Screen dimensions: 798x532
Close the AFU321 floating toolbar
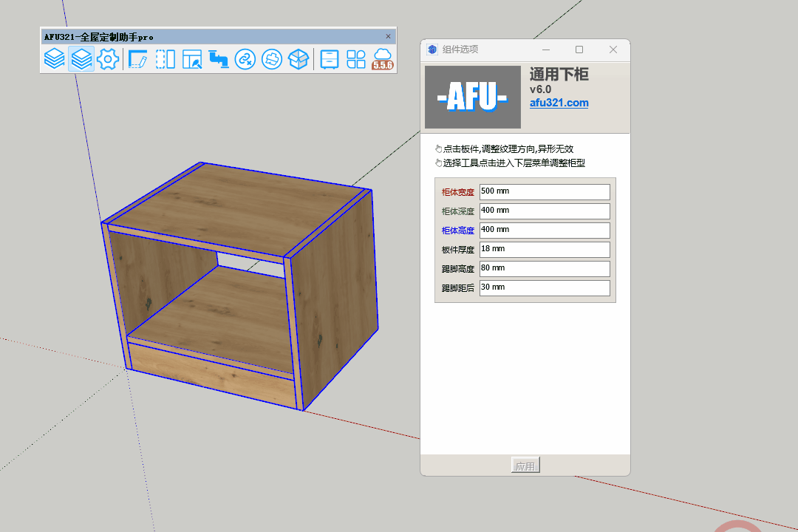pyautogui.click(x=389, y=36)
